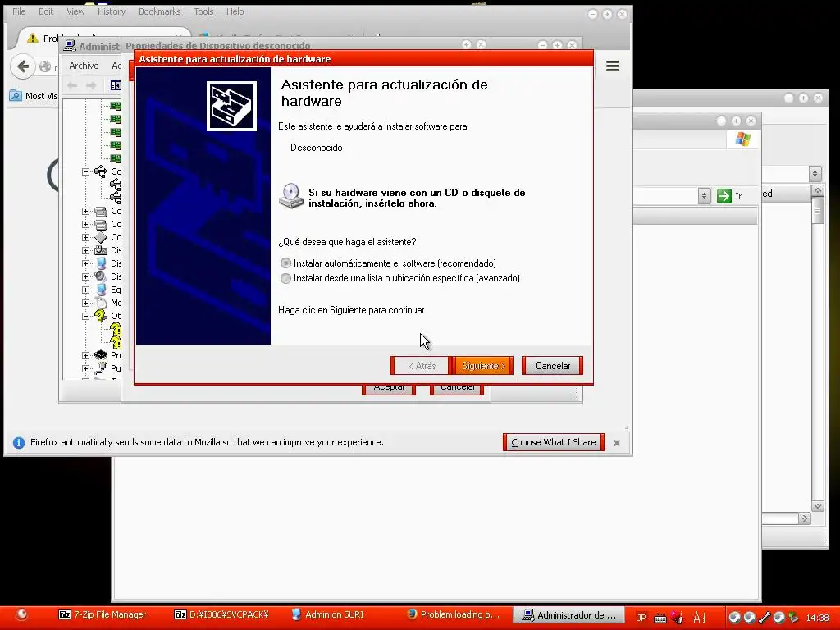Expand the Mo mouse tree node
The height and width of the screenshot is (630, 840).
click(x=85, y=304)
